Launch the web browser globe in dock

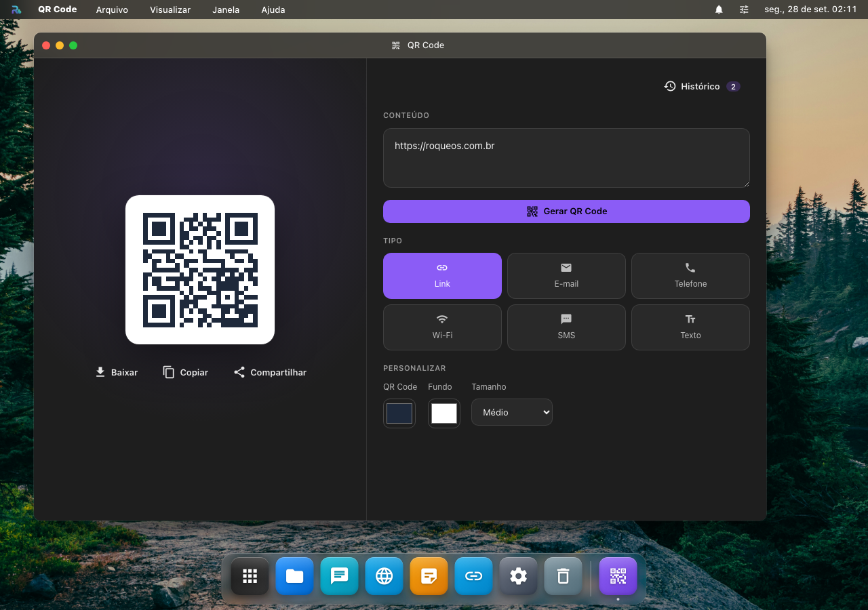pyautogui.click(x=384, y=576)
